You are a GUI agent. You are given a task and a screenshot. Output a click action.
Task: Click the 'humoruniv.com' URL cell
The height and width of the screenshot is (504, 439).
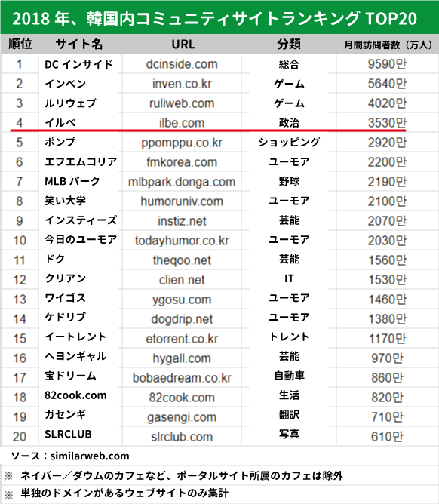(x=182, y=201)
